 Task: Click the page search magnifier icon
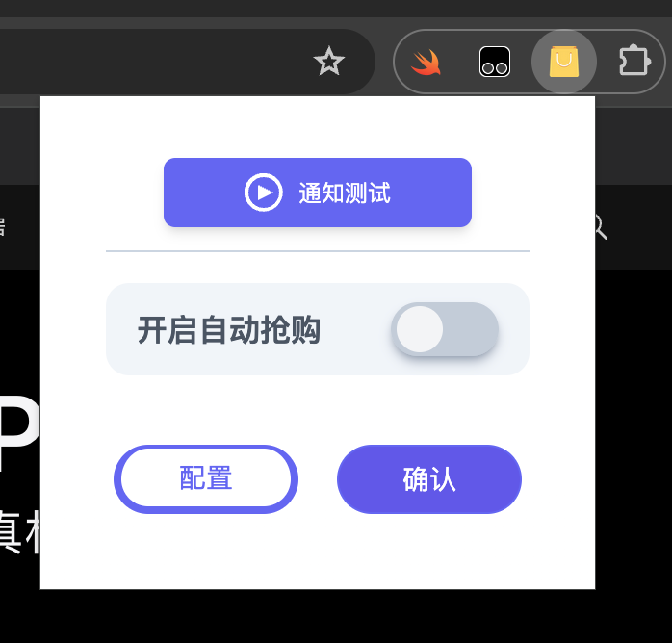click(x=601, y=226)
